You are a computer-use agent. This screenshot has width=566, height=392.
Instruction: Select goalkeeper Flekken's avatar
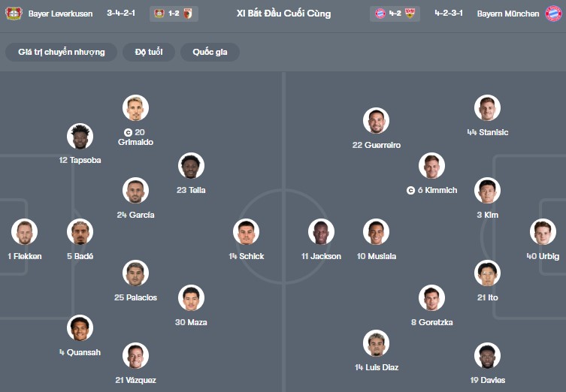pos(24,232)
